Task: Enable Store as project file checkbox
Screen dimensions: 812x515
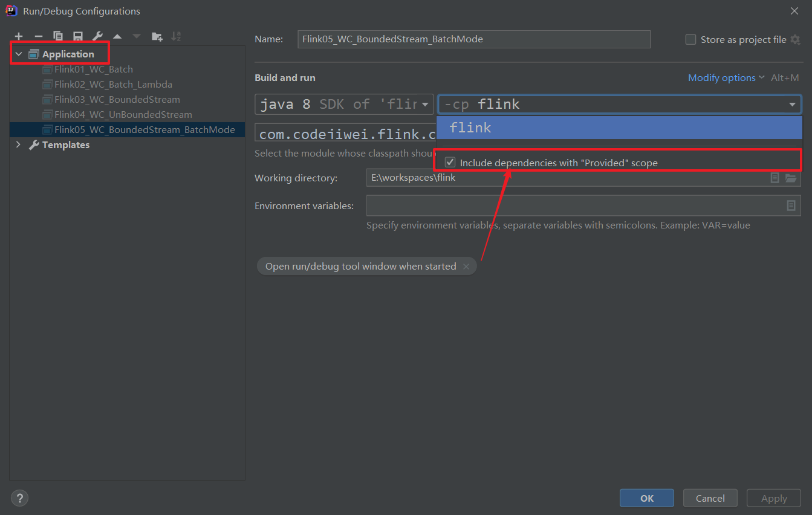Action: (690, 39)
